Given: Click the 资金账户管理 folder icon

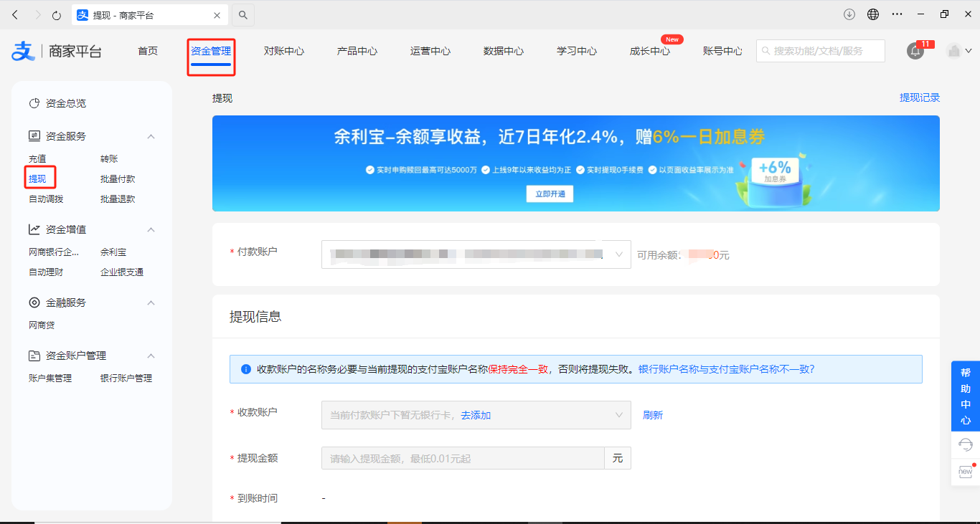Looking at the screenshot, I should pyautogui.click(x=34, y=356).
